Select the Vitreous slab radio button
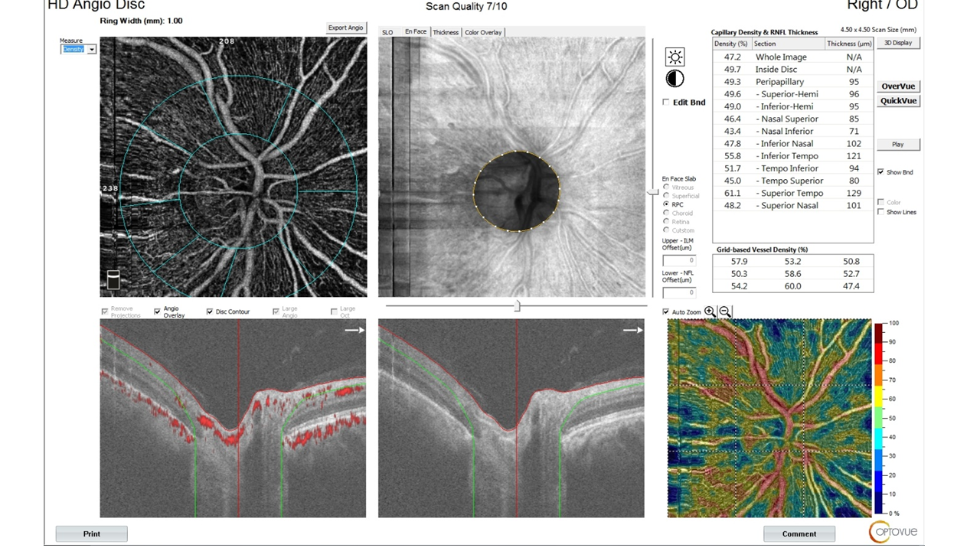This screenshot has width=980, height=551. click(x=666, y=187)
